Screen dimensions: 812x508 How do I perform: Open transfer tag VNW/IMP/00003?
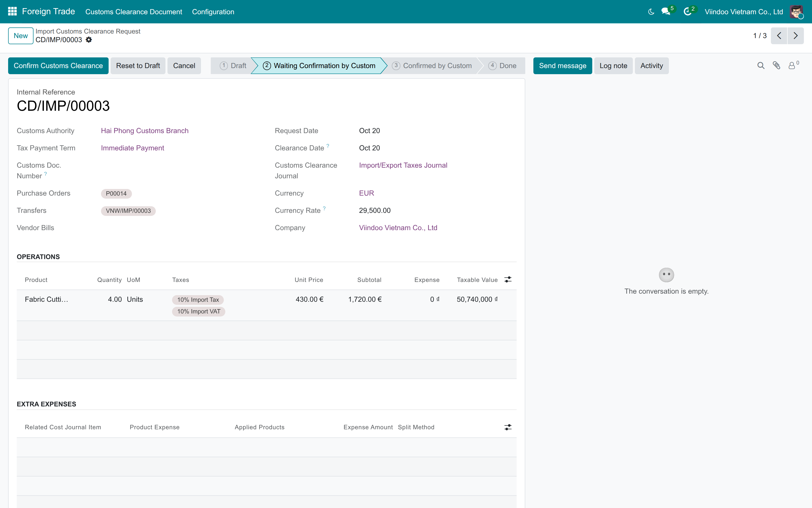point(128,211)
